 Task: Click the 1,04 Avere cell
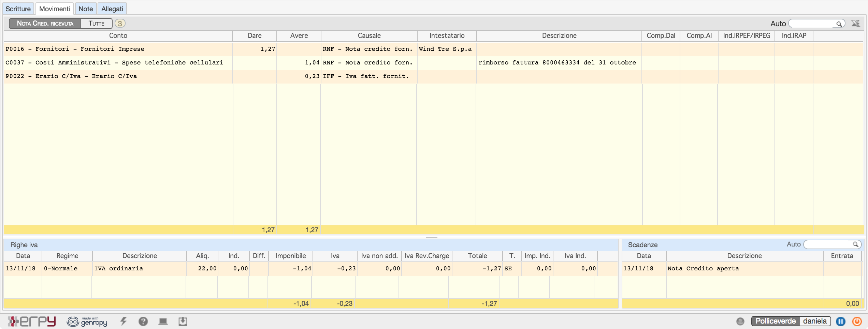point(299,63)
